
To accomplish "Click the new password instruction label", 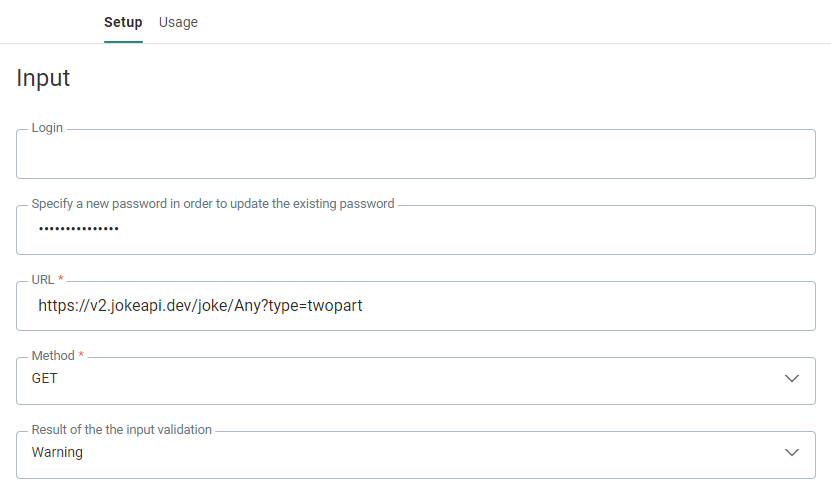I will (213, 203).
